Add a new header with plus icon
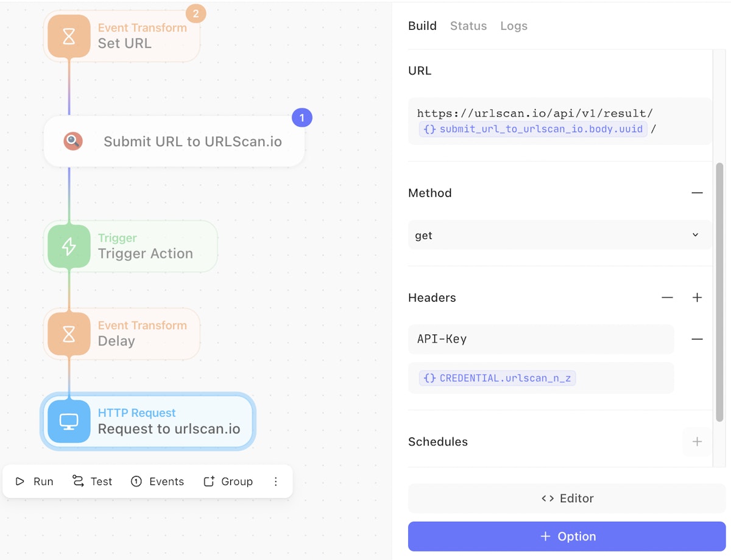 tap(697, 297)
